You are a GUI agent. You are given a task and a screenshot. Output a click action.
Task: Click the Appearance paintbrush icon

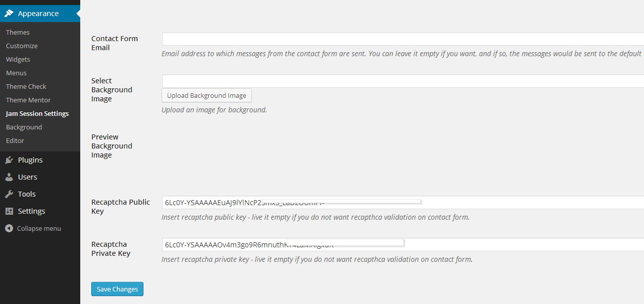pyautogui.click(x=9, y=14)
